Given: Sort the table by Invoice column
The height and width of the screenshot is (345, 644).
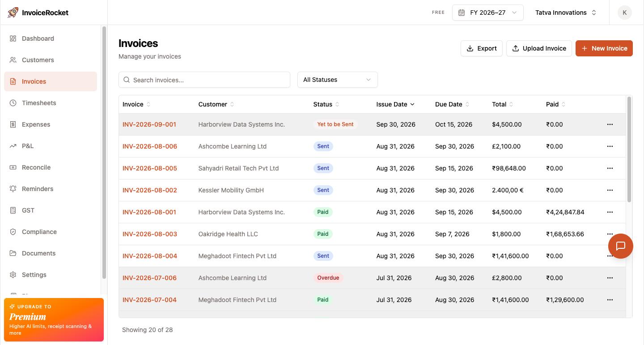Looking at the screenshot, I should click(x=136, y=104).
